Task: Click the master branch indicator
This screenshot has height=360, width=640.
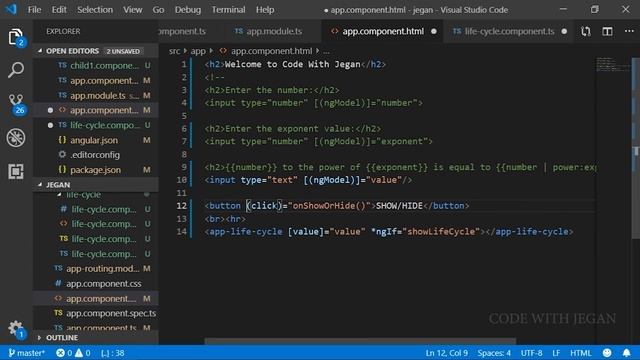Action: point(27,353)
